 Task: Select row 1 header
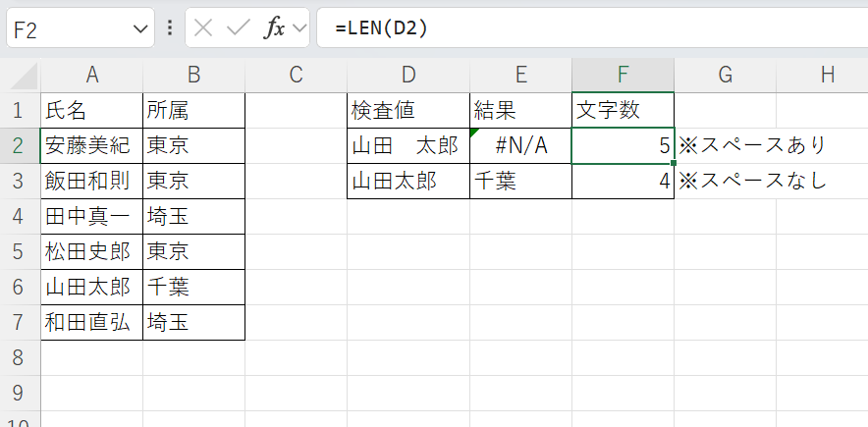coord(20,111)
